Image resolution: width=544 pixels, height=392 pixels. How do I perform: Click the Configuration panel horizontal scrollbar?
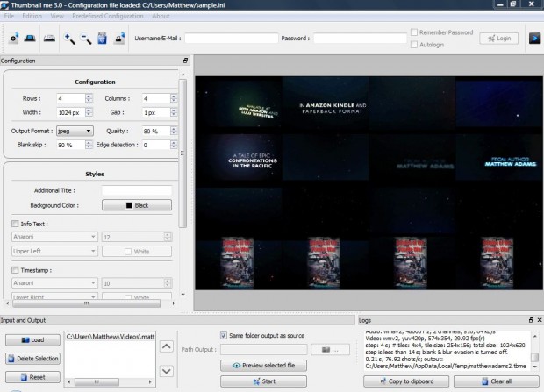pos(86,303)
